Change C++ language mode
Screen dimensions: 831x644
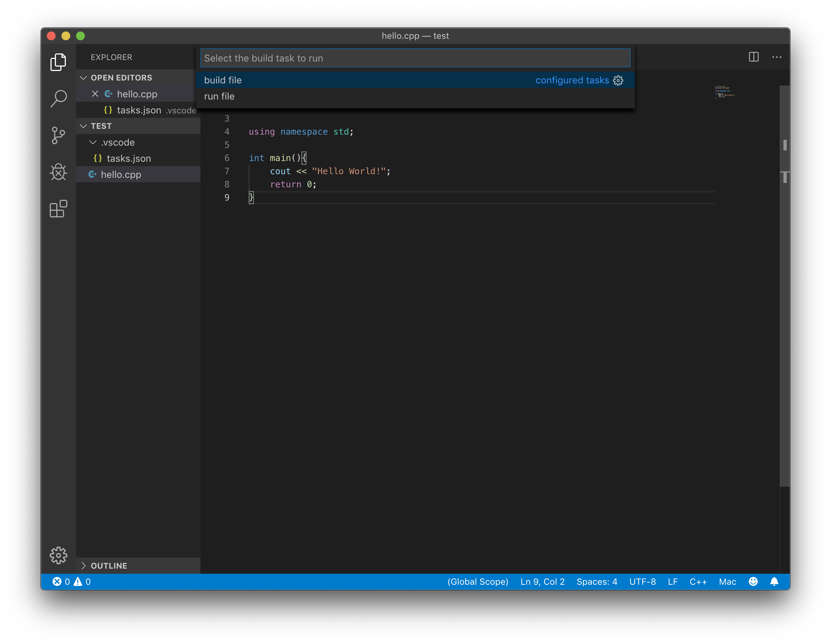(x=698, y=581)
